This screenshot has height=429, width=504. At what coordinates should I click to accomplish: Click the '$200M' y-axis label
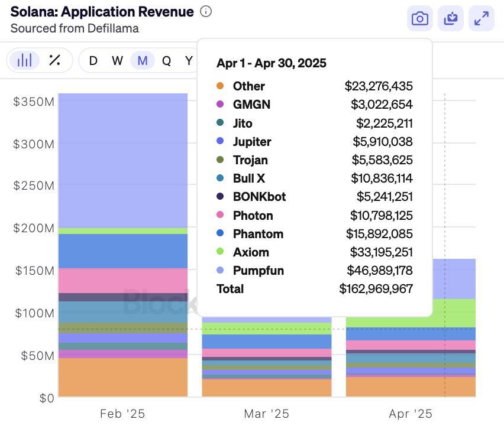[x=34, y=228]
